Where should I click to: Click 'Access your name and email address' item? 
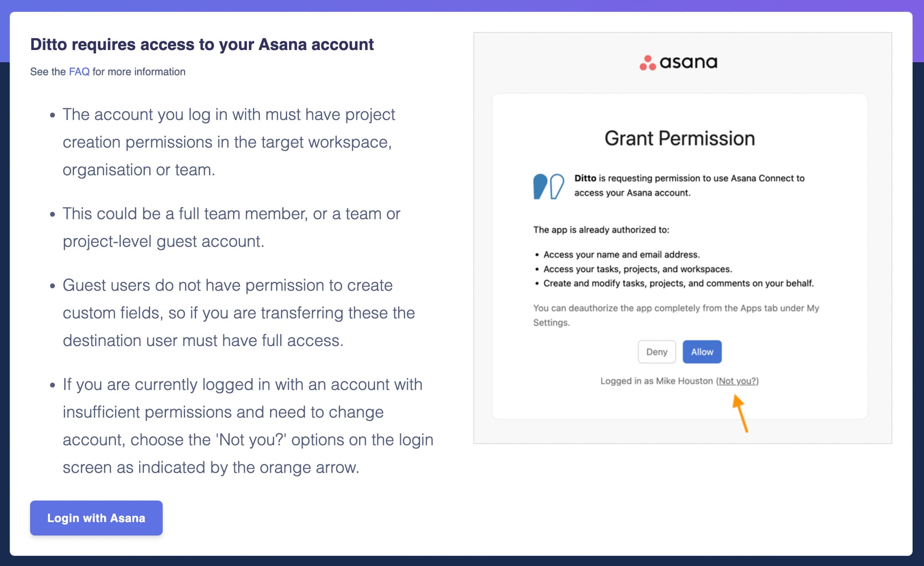(621, 255)
